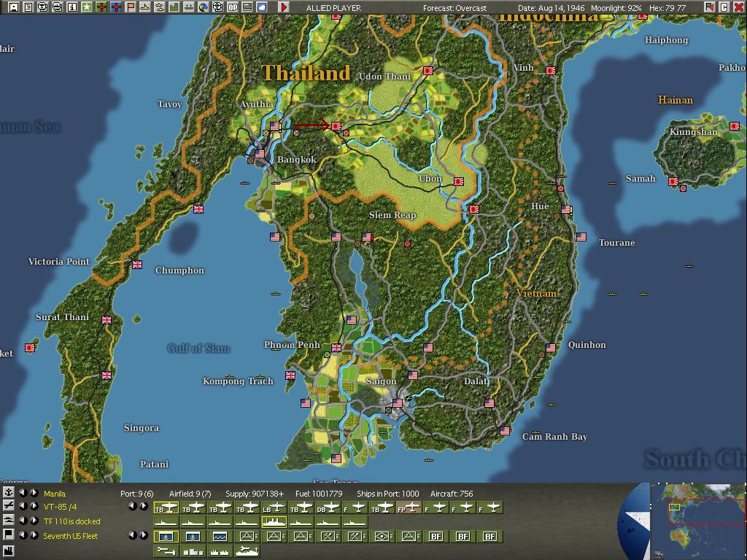Click the 'Port: 9 (6)' readout
The height and width of the screenshot is (560, 747).
[x=136, y=494]
